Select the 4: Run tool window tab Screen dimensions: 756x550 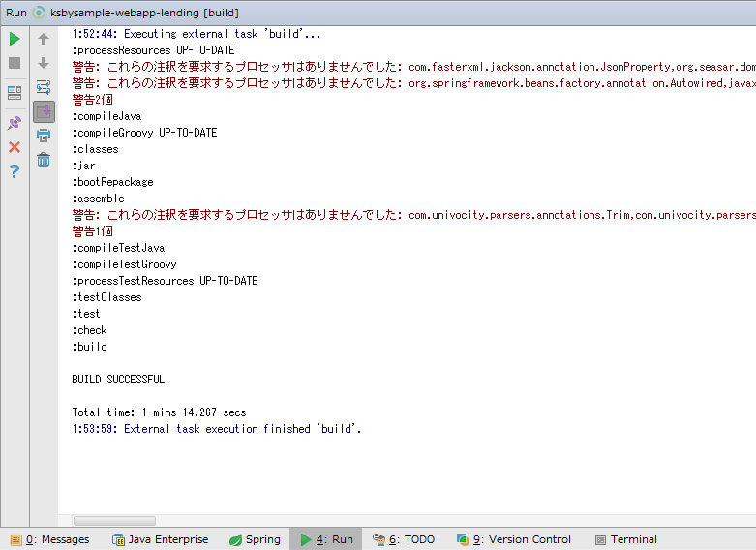pyautogui.click(x=326, y=539)
